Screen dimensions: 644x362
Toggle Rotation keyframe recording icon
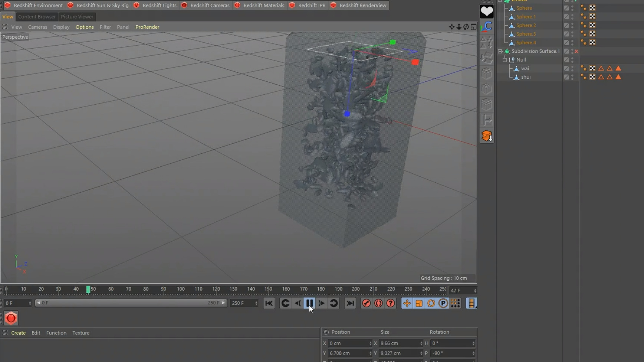[431, 303]
